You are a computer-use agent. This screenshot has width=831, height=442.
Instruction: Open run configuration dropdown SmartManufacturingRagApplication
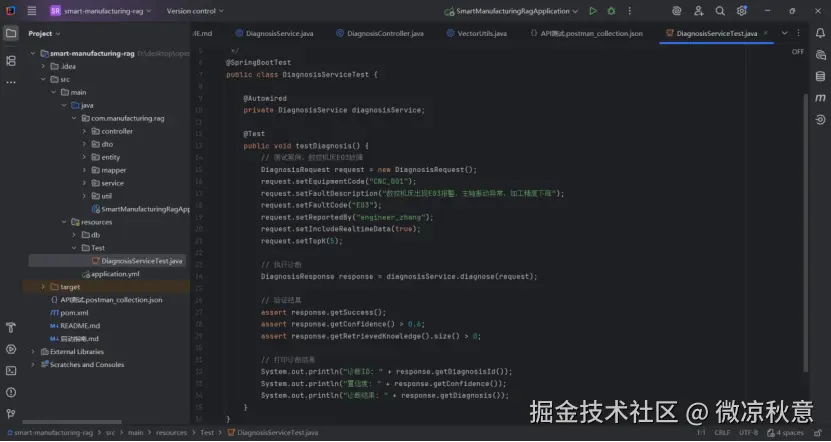(511, 11)
